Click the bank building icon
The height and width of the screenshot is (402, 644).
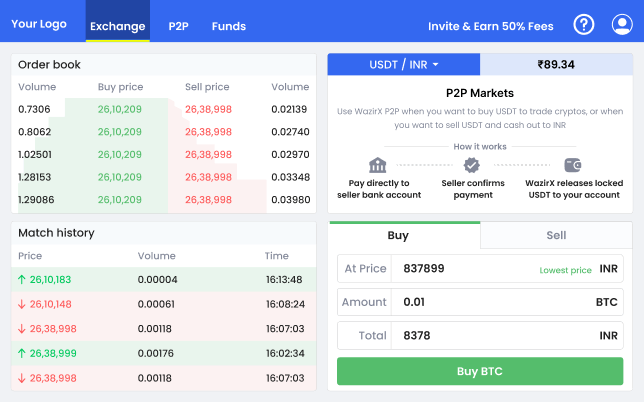click(377, 165)
